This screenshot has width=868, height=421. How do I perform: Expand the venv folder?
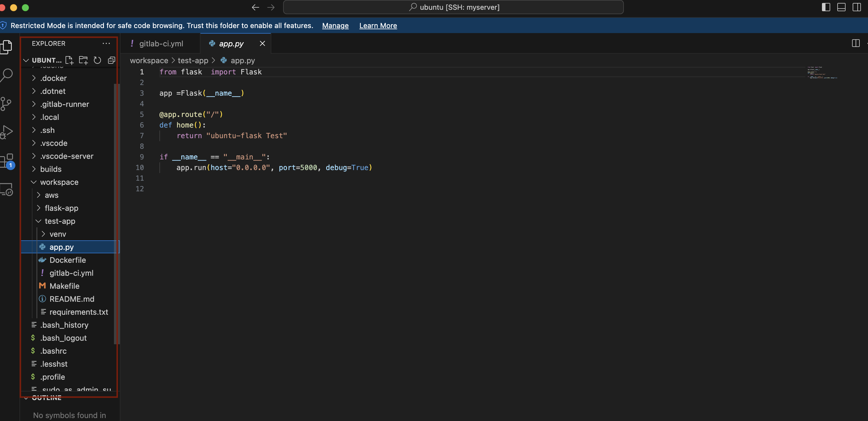point(58,234)
